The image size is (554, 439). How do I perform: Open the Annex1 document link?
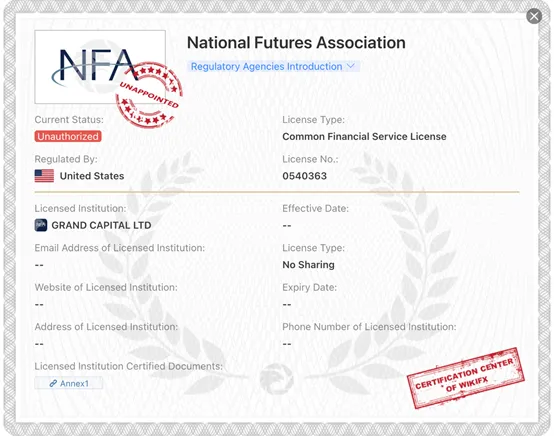tap(69, 383)
